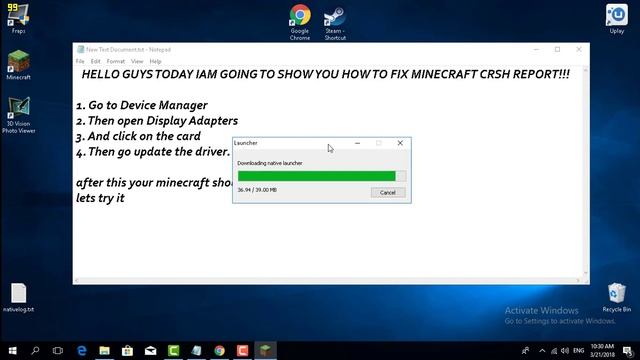Open the Action Center notifications icon

tap(628, 351)
